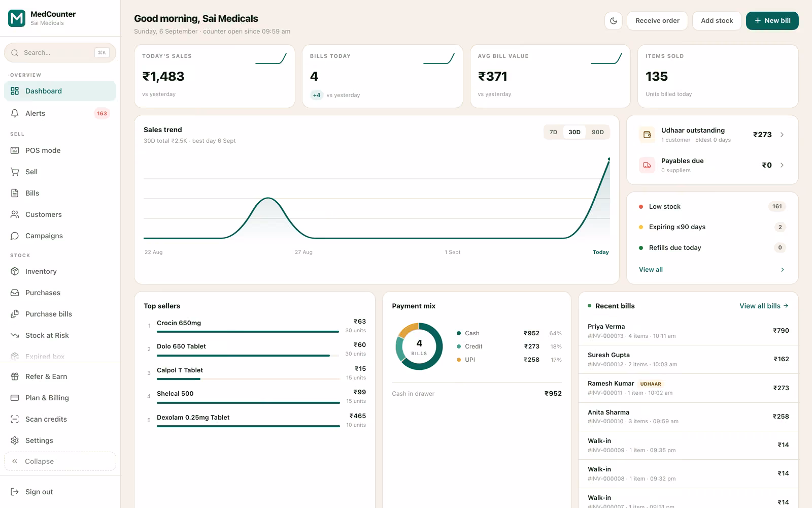Click the POS mode icon
Image resolution: width=812 pixels, height=508 pixels.
[15, 150]
